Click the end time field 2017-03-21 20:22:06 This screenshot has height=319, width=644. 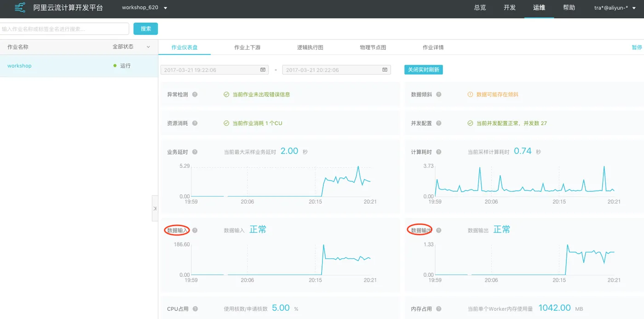pos(337,70)
